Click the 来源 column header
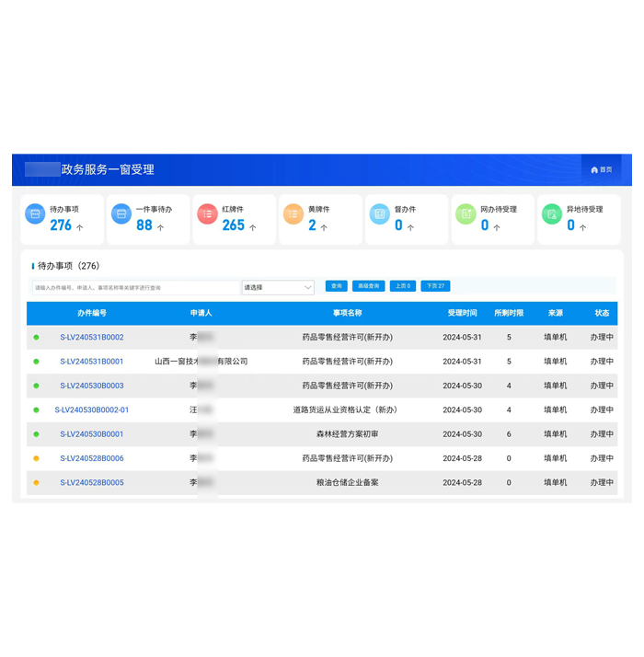 (x=555, y=314)
